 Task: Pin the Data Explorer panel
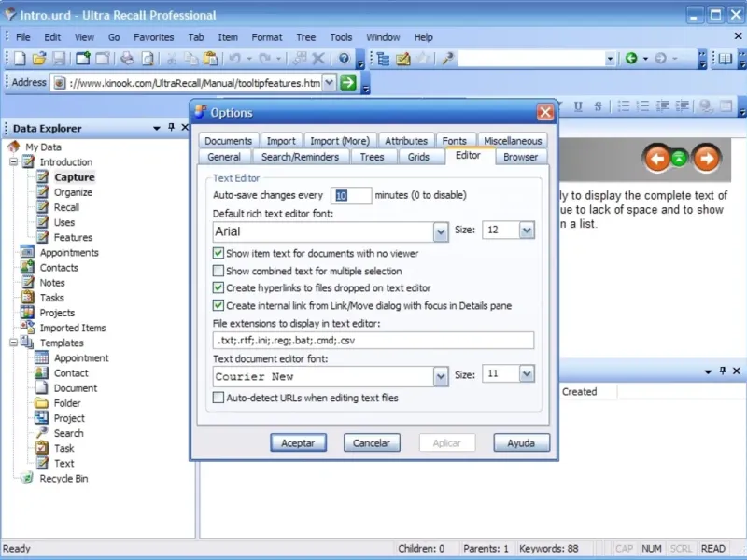[x=171, y=128]
